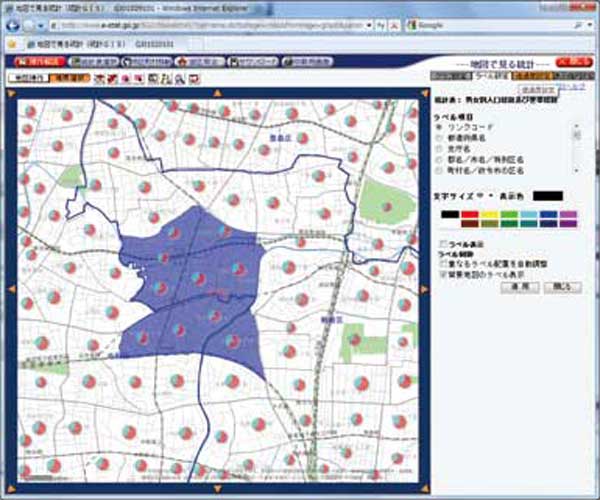Toggle 背景地図のラベル表示 checkbox
The height and width of the screenshot is (500, 600).
pos(443,275)
